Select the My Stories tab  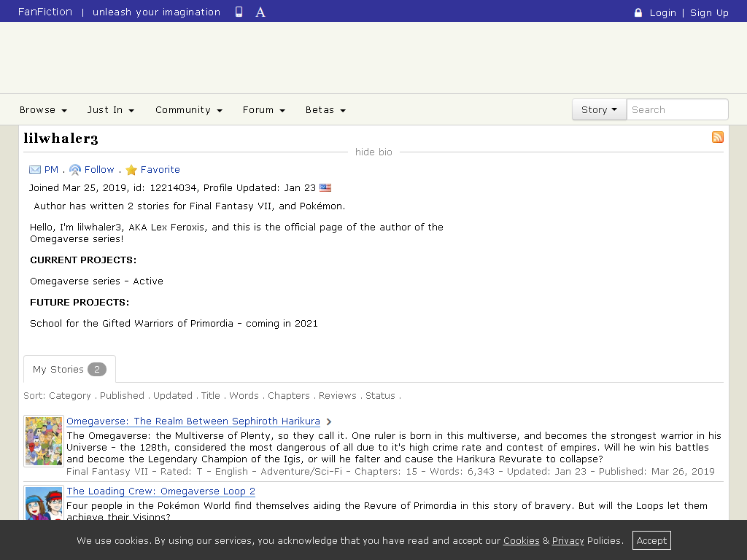click(69, 369)
